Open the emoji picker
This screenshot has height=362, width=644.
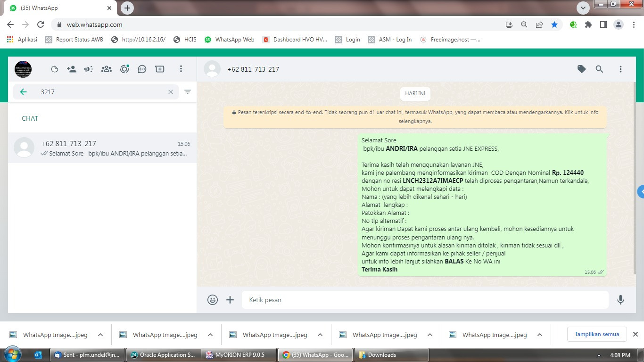213,300
